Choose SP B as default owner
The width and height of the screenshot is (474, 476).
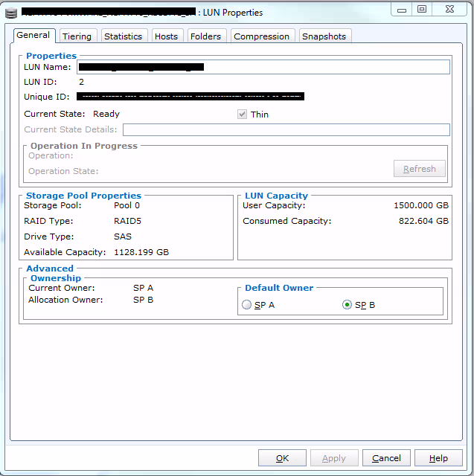(x=348, y=305)
